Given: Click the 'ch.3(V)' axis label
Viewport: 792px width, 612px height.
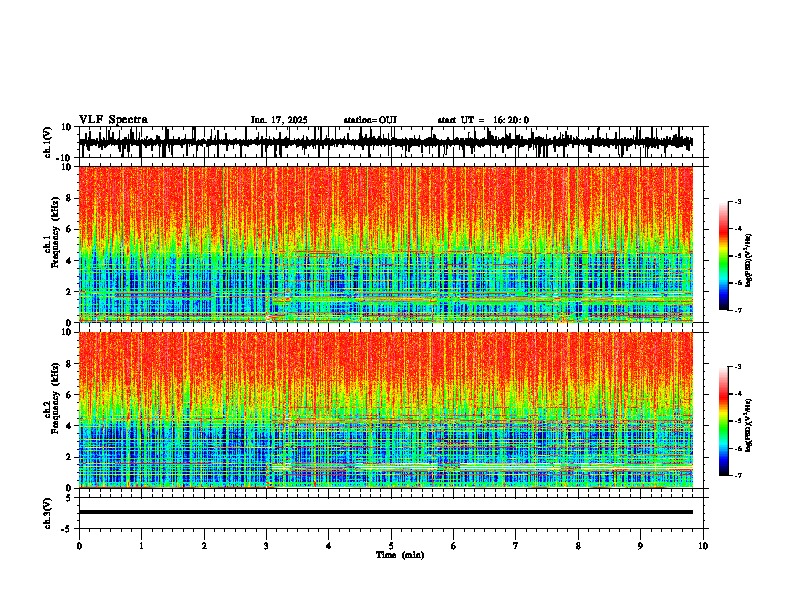Looking at the screenshot, I should point(48,513).
